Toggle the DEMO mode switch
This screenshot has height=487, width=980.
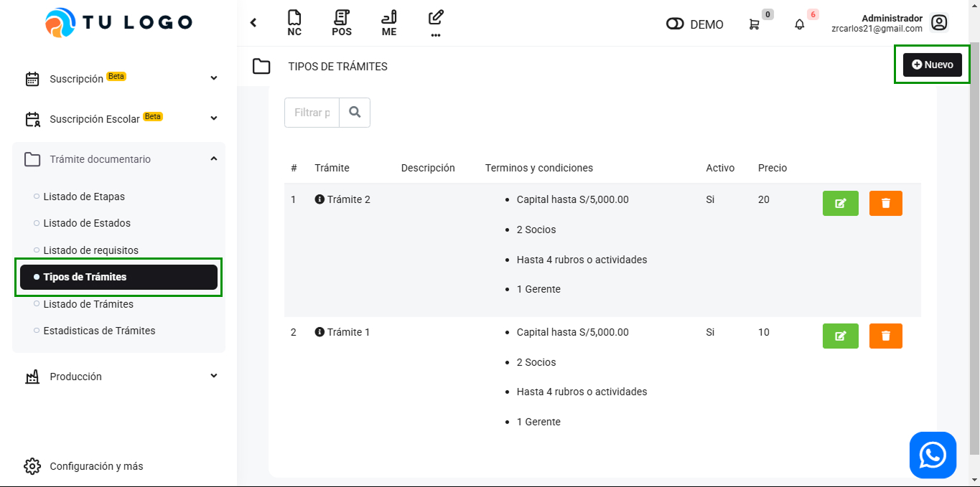(675, 24)
